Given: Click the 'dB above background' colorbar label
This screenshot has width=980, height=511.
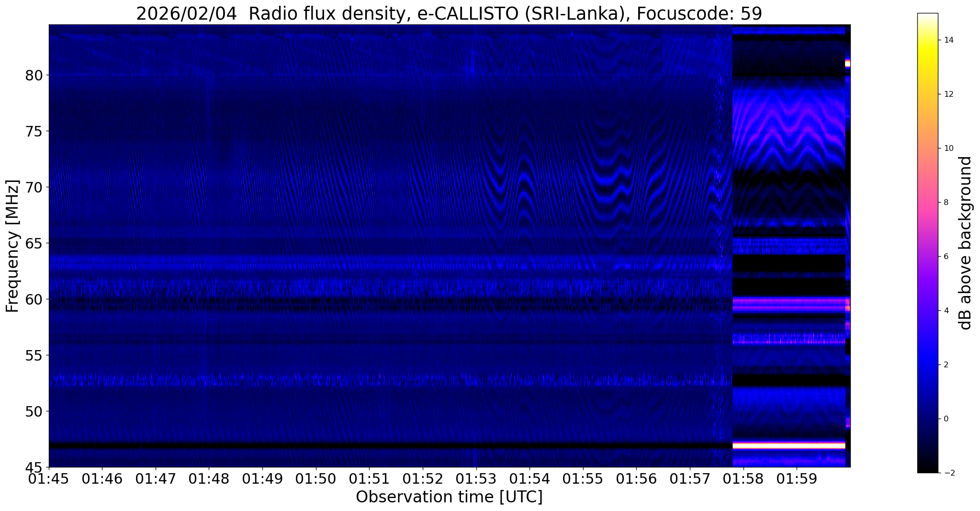Looking at the screenshot, I should point(966,243).
